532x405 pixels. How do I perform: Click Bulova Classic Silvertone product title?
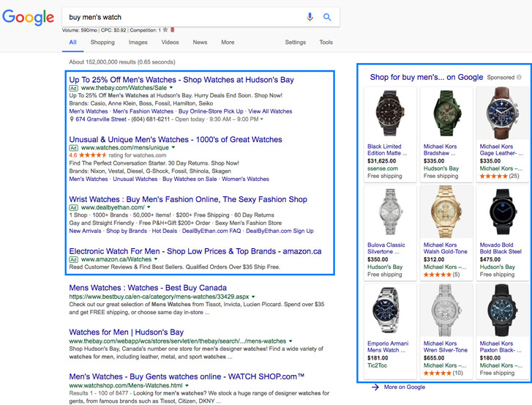tap(386, 248)
